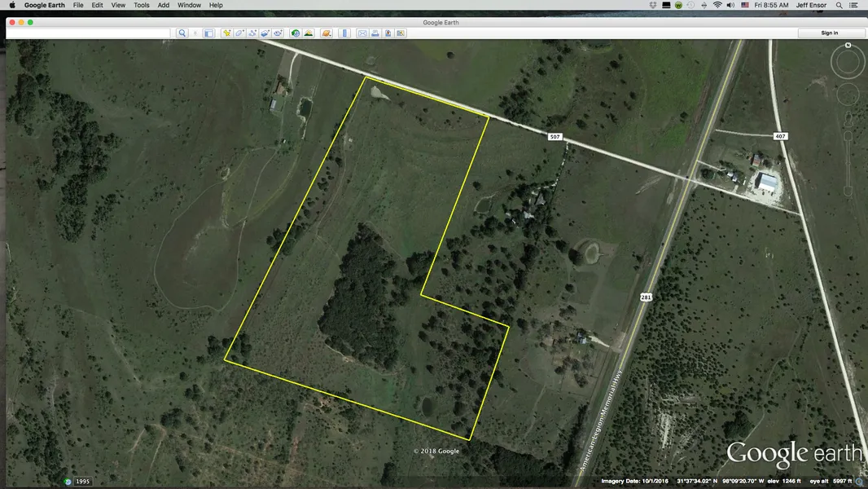Open the planet switcher dropdown
868x489 pixels.
326,33
